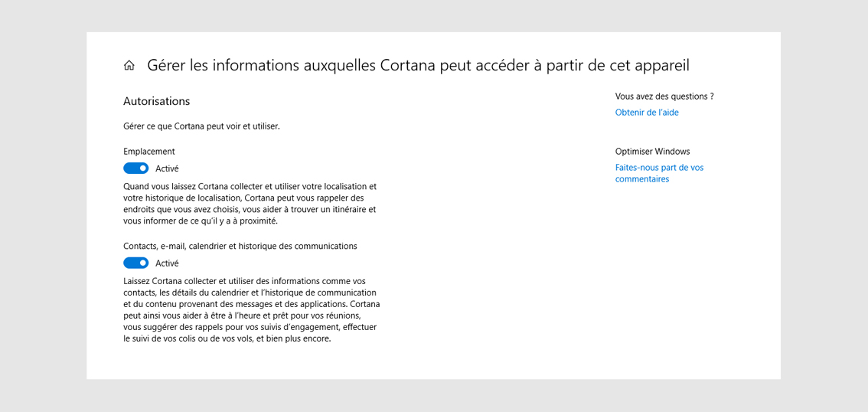Click the Activé label beside Emplacement toggle
Viewport: 868px width, 412px height.
pyautogui.click(x=167, y=169)
